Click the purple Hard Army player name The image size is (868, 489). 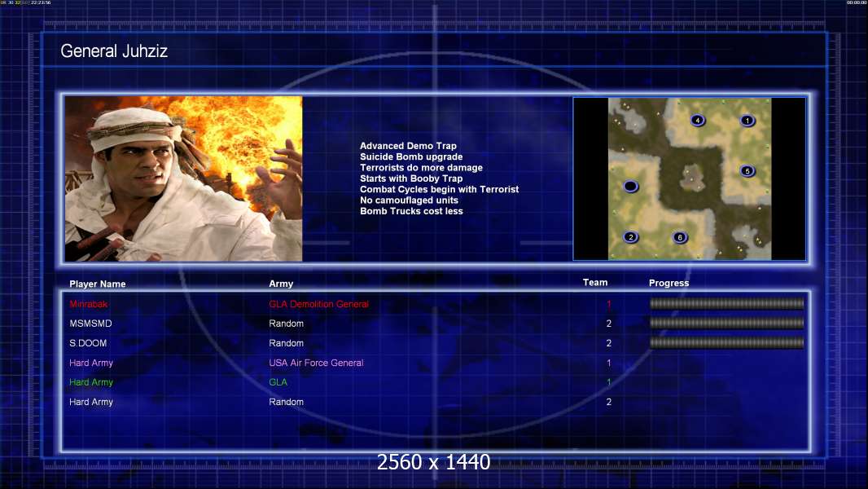pyautogui.click(x=91, y=363)
